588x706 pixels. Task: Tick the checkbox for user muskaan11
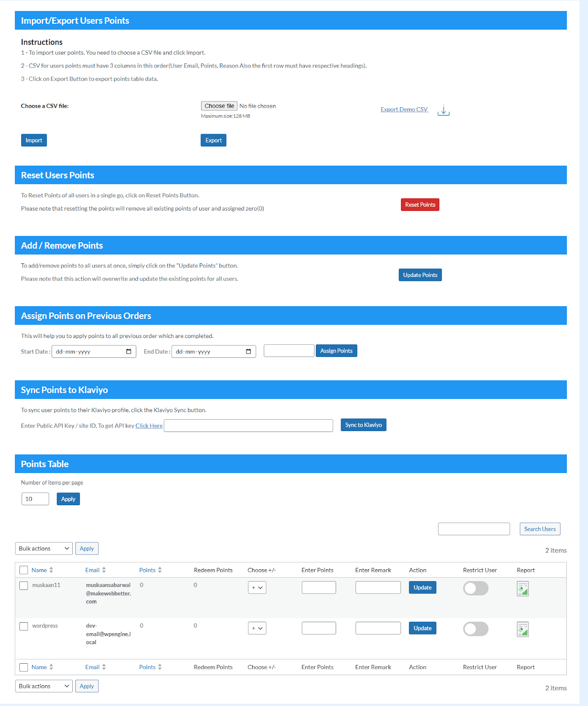point(24,586)
